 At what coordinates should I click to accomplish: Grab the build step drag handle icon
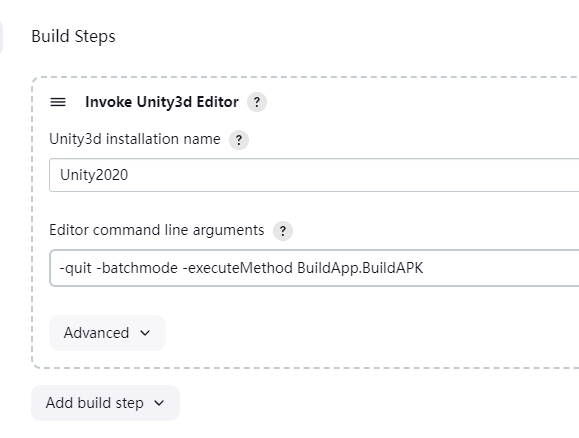(x=58, y=102)
